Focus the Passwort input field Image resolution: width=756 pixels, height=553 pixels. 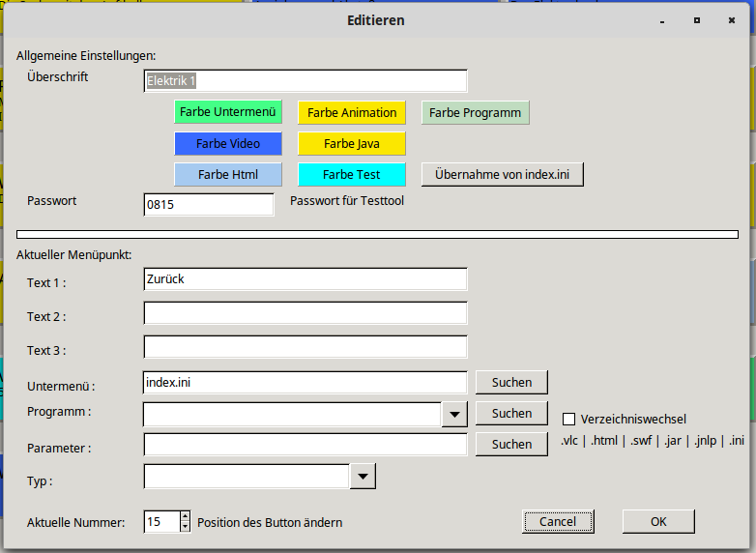(x=209, y=205)
